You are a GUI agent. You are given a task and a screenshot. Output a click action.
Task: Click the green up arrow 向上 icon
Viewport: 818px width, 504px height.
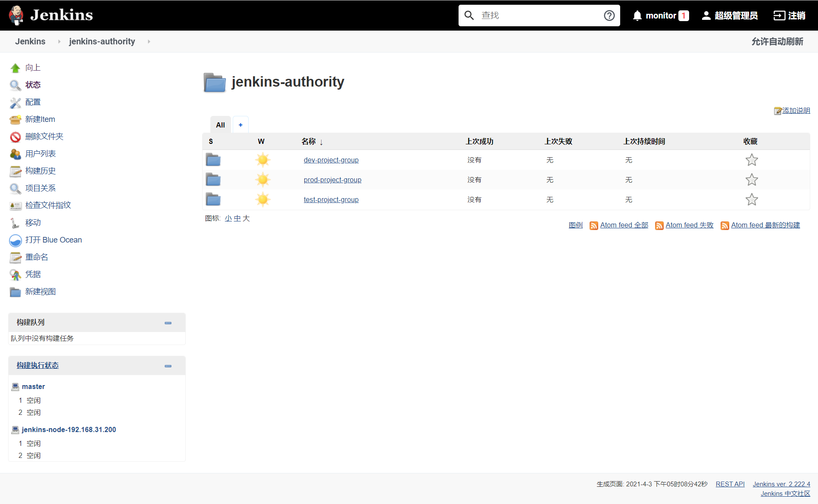pyautogui.click(x=16, y=68)
